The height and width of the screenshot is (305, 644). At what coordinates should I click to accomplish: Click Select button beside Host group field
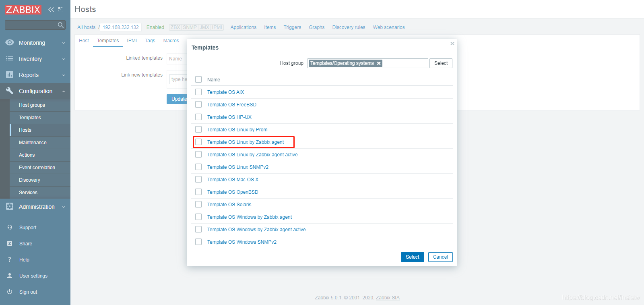pyautogui.click(x=441, y=63)
